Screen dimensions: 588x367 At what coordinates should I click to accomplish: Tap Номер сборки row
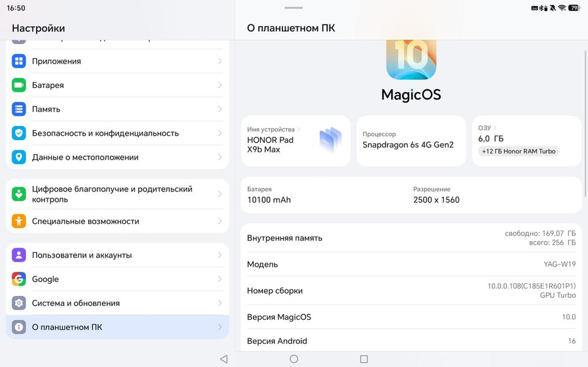411,291
